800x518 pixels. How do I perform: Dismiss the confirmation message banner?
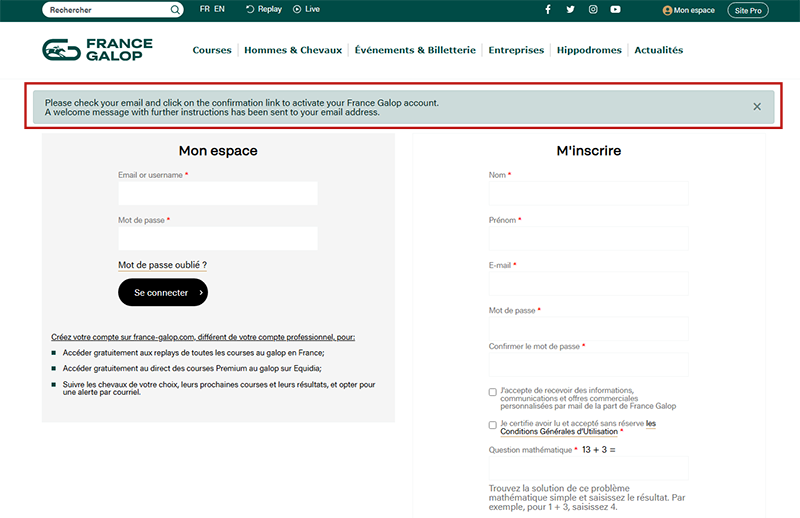pyautogui.click(x=757, y=107)
